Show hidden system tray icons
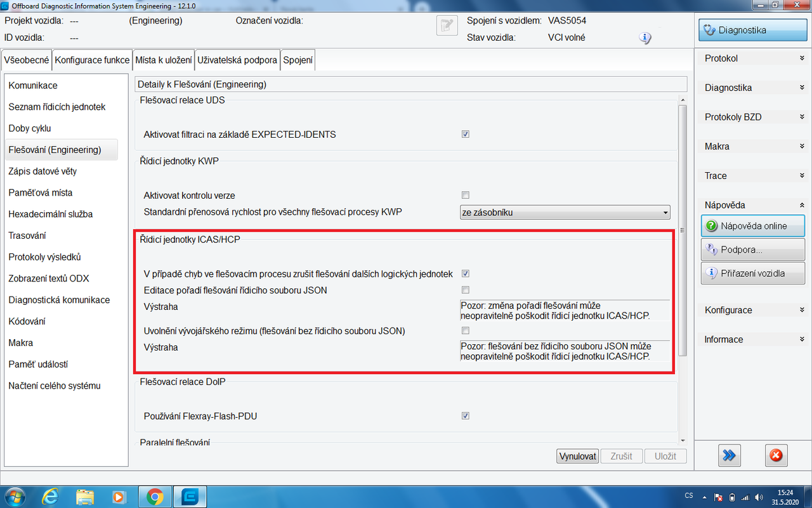 [705, 497]
